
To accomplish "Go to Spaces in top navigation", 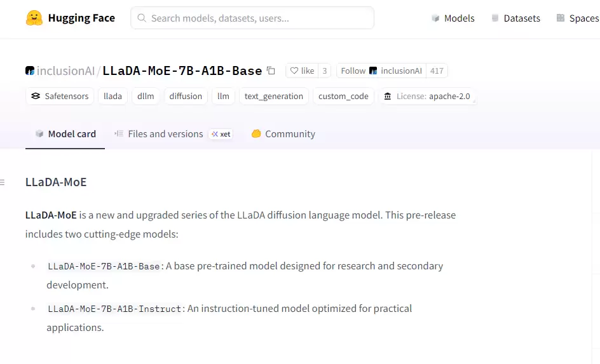I will click(577, 18).
